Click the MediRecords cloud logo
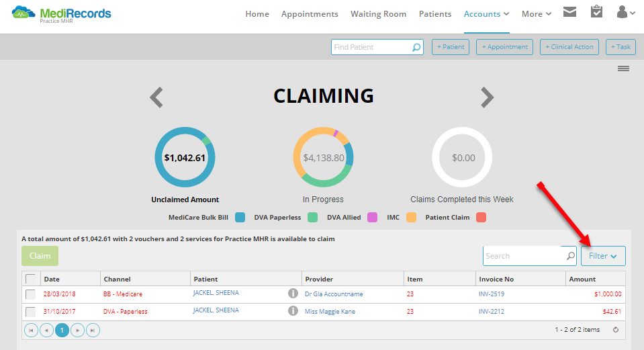 point(24,13)
